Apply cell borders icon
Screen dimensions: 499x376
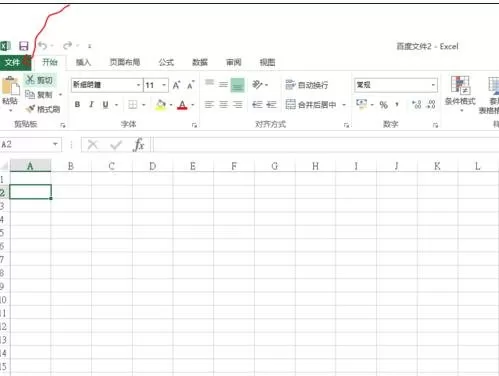point(133,105)
